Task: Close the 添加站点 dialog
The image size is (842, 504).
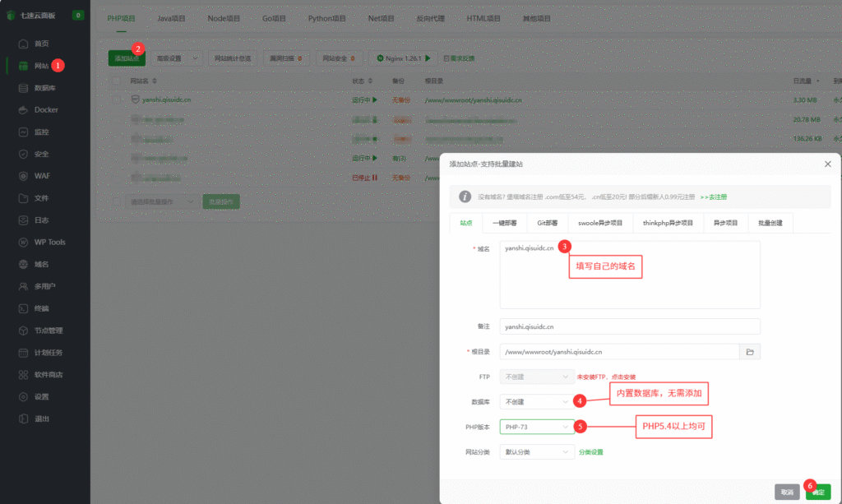Action: click(x=827, y=164)
